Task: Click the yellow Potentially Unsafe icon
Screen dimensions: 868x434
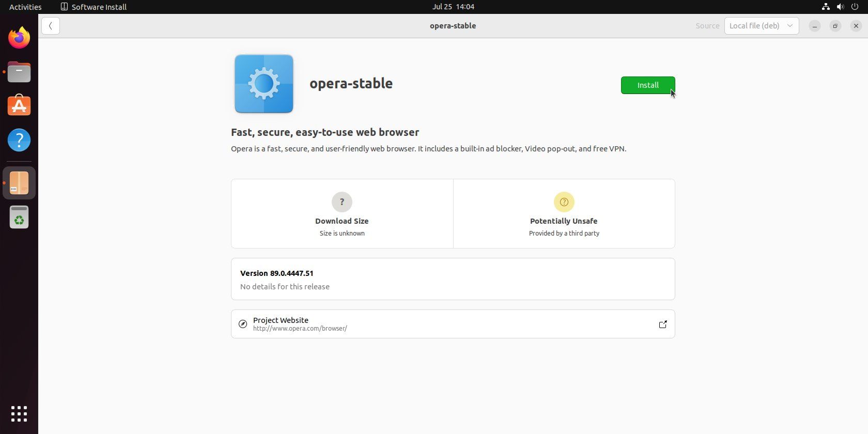Action: 564,202
